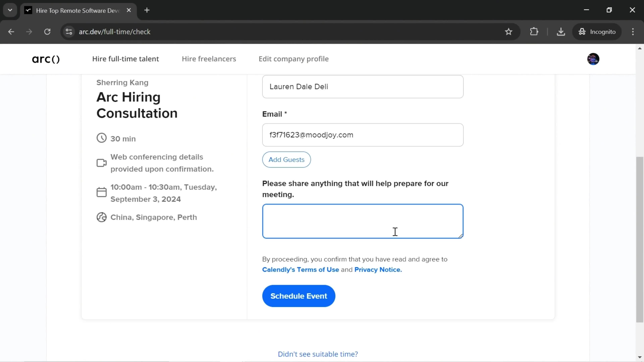
Task: Bookmark this tab with the star icon
Action: (x=508, y=32)
